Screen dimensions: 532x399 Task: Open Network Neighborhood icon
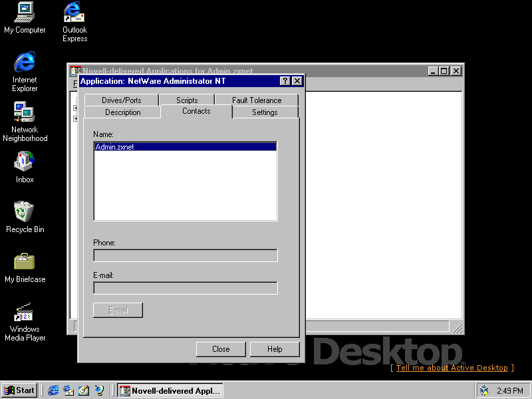click(x=25, y=122)
